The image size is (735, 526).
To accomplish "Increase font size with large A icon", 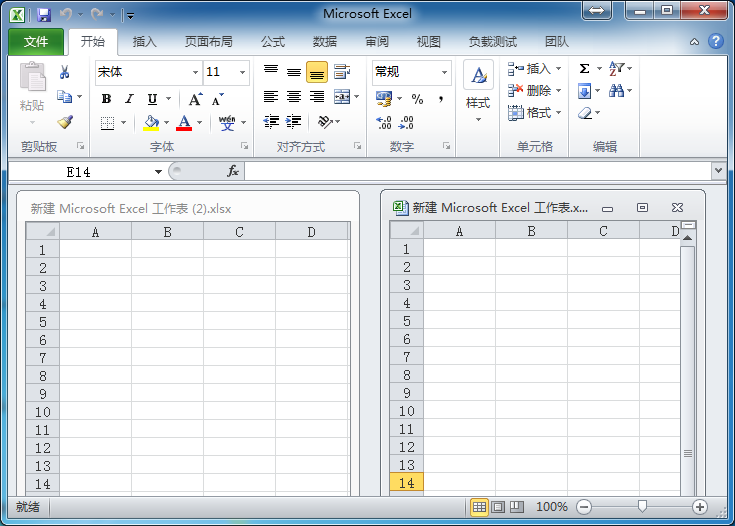I will 195,99.
